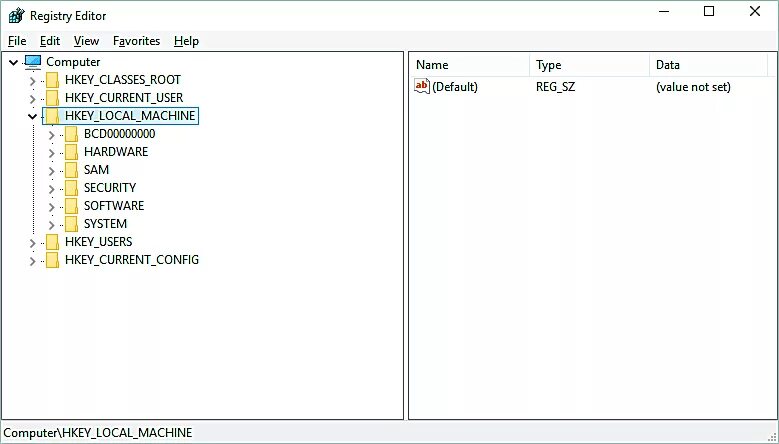Click the status bar path Computer\HKEY_LOCAL_MACHINE
Screen dimensions: 779x444
97,433
